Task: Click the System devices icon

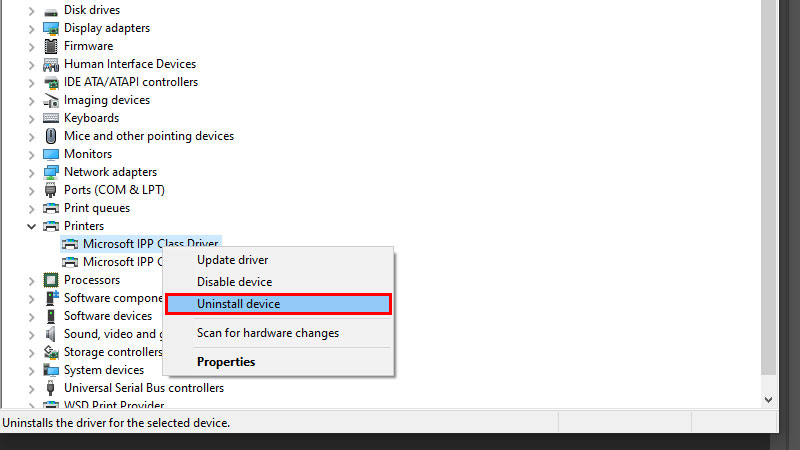Action: click(51, 370)
